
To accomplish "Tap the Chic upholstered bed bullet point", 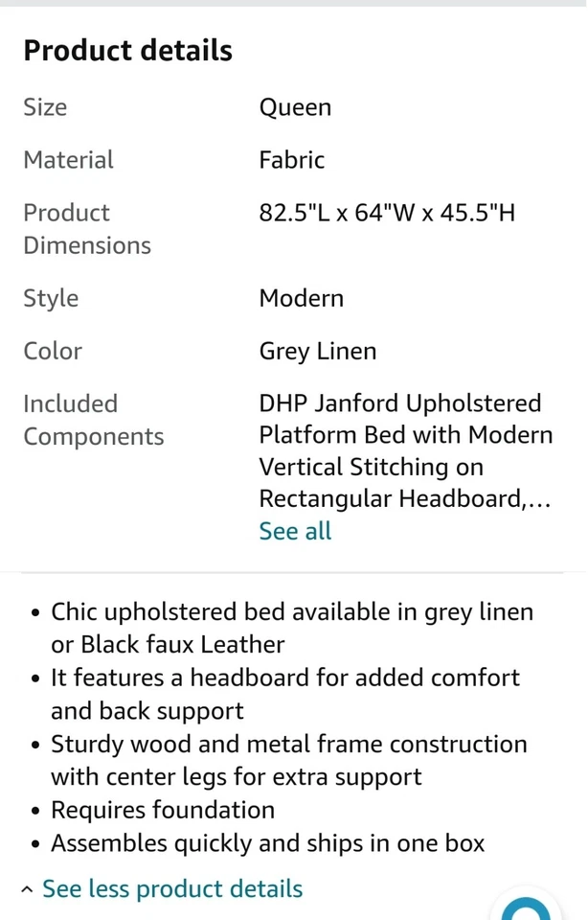I will click(x=291, y=628).
